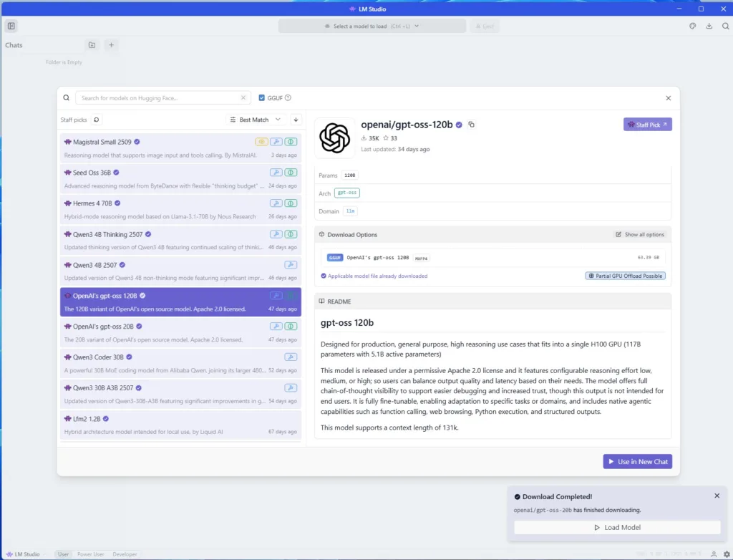
Task: Click the tool-use badge on Magistral Small 2509
Action: pyautogui.click(x=276, y=142)
